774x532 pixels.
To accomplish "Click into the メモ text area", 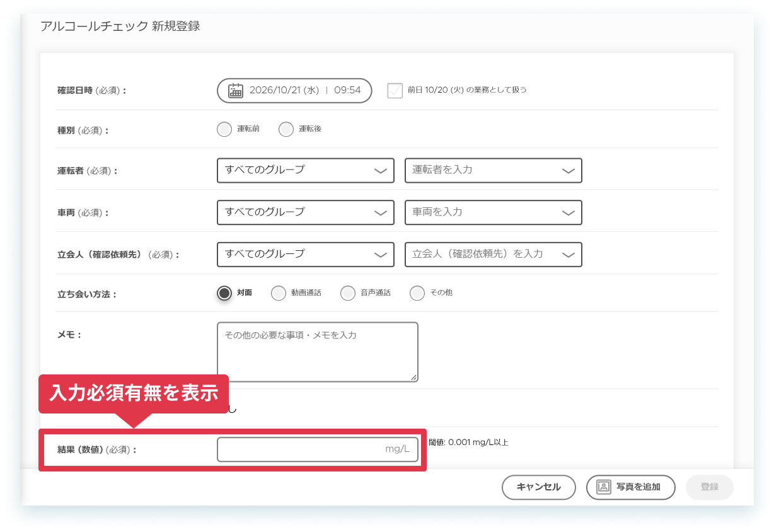I will 318,352.
